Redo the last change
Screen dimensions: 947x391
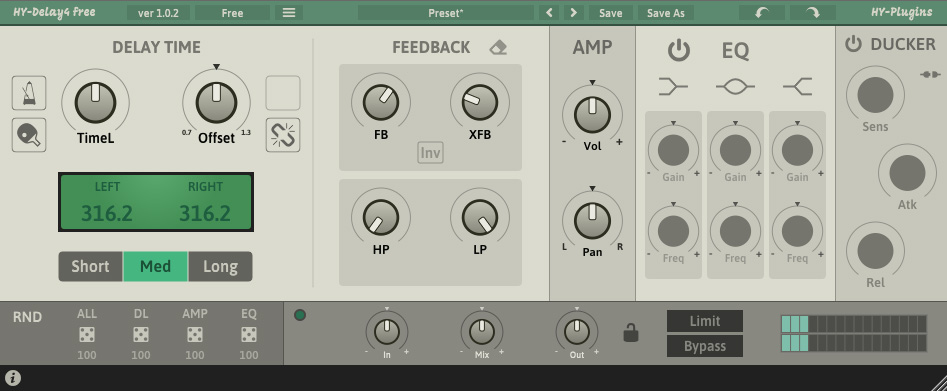coord(813,13)
